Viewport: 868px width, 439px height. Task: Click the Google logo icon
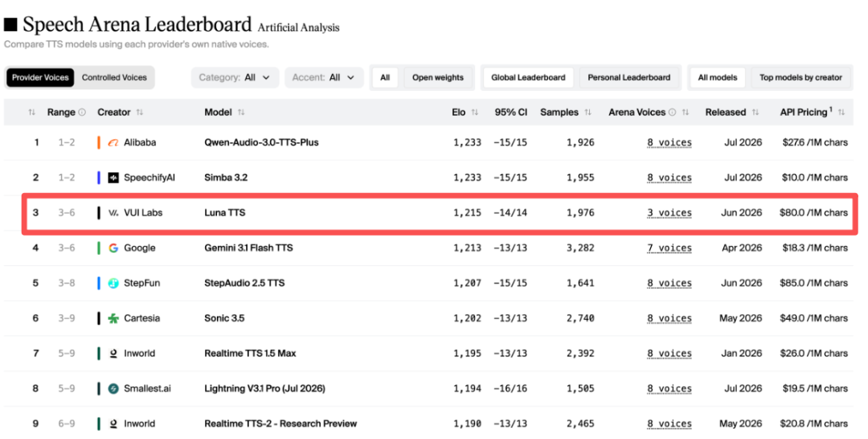[x=113, y=248]
